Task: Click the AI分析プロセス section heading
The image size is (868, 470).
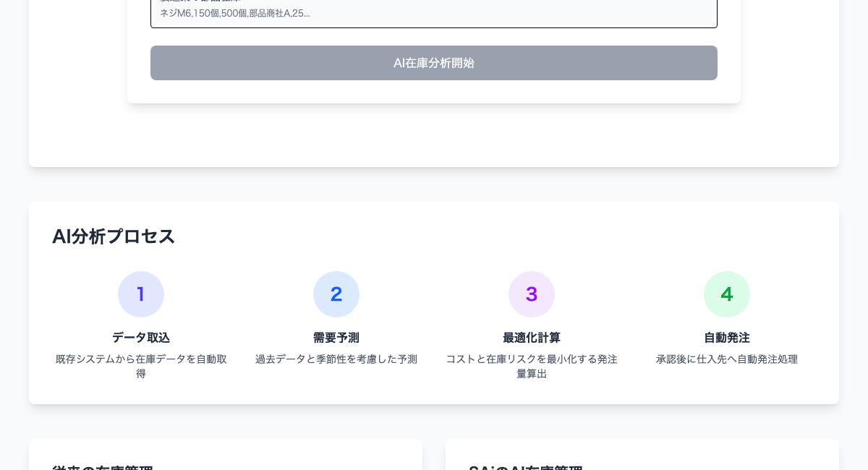Action: [x=114, y=236]
